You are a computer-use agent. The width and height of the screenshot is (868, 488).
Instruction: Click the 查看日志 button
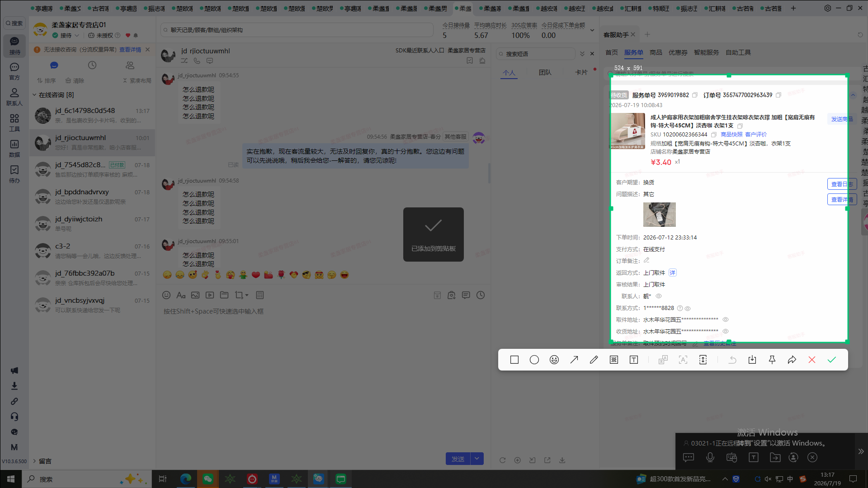pos(842,184)
